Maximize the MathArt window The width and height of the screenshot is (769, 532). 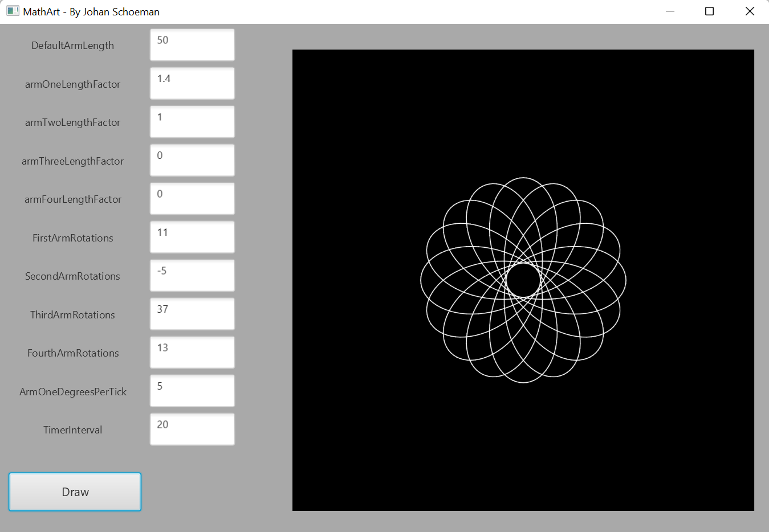710,11
